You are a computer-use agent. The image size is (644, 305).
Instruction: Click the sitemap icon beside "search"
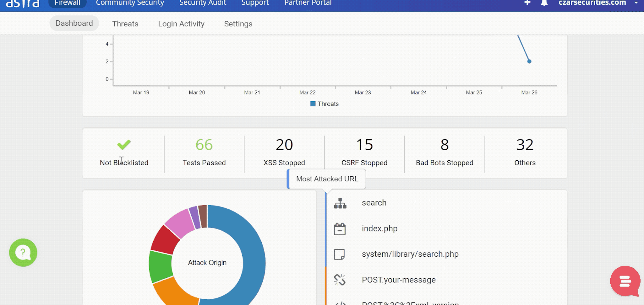pos(341,203)
